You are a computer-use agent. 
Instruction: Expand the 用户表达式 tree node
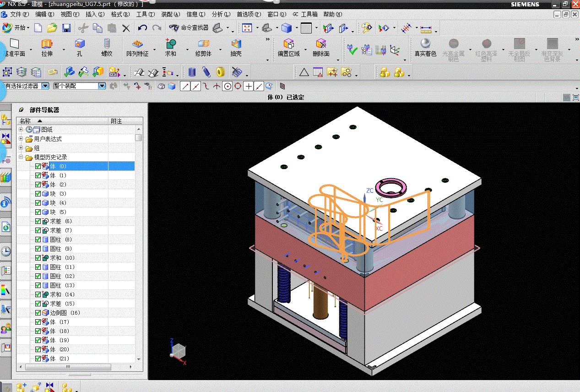21,139
